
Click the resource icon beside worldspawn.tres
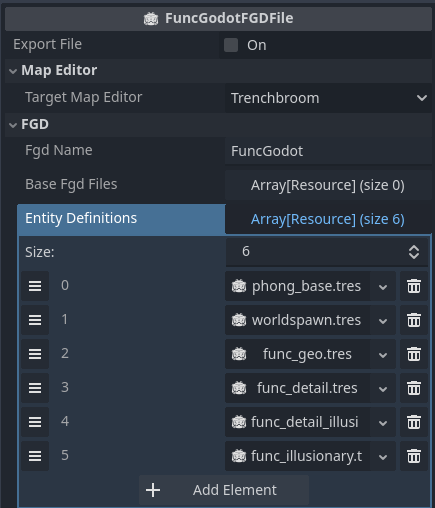point(239,320)
